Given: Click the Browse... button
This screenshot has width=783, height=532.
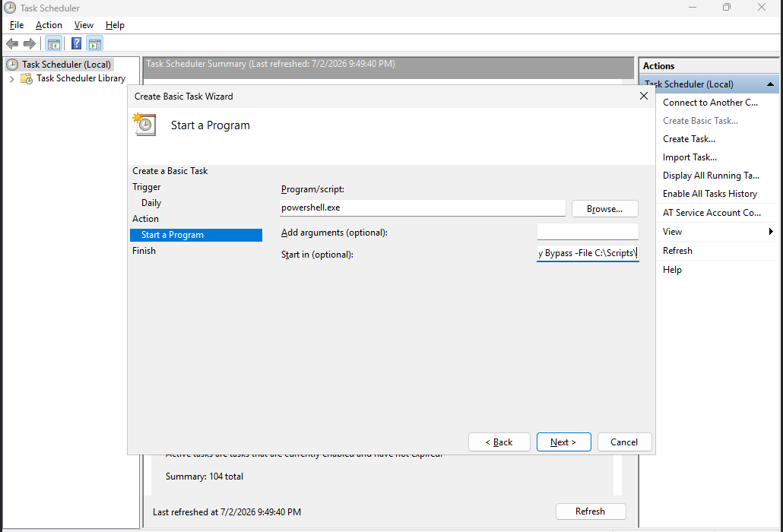Looking at the screenshot, I should 604,208.
